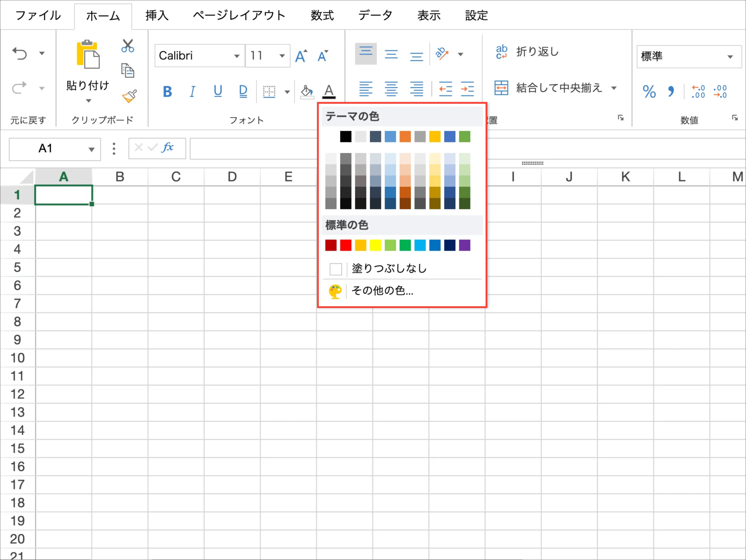Click the undo arrow icon
Viewport: 746px width, 560px height.
click(20, 54)
